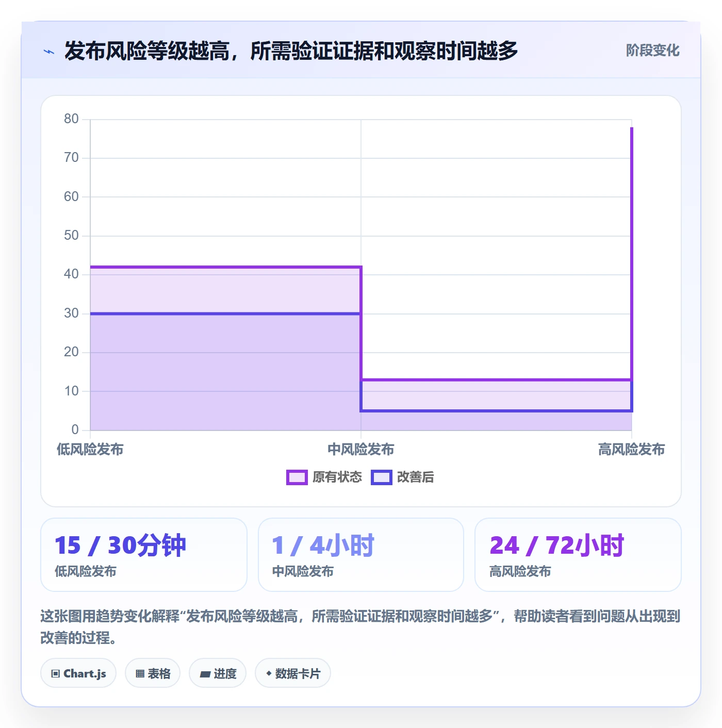722x728 pixels.
Task: Click the blue 改善后 legend swatch
Action: pos(382,477)
